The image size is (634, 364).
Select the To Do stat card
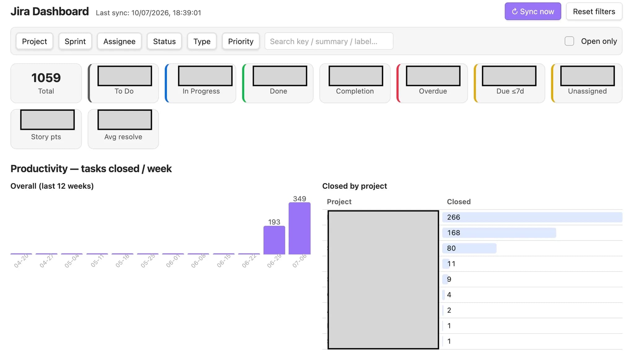coord(124,83)
